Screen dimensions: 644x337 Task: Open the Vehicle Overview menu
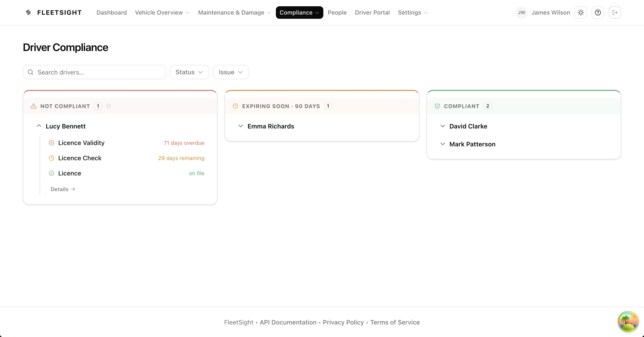click(162, 13)
